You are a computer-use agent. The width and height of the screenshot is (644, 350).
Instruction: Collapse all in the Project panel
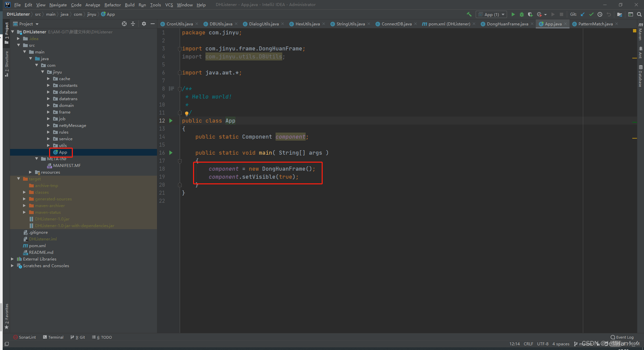133,24
